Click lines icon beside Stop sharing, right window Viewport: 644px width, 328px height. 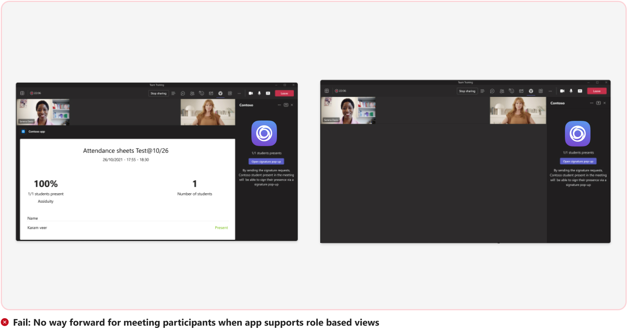point(483,91)
